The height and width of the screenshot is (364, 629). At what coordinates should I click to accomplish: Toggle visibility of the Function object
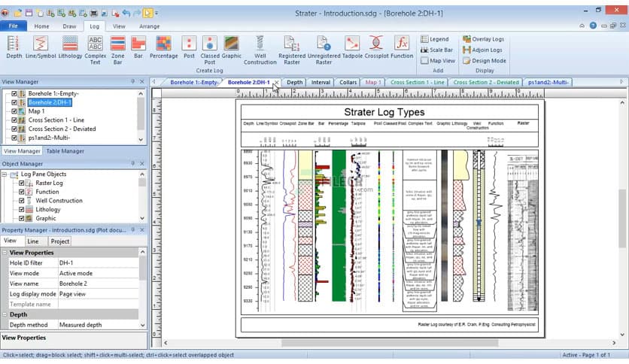[22, 192]
